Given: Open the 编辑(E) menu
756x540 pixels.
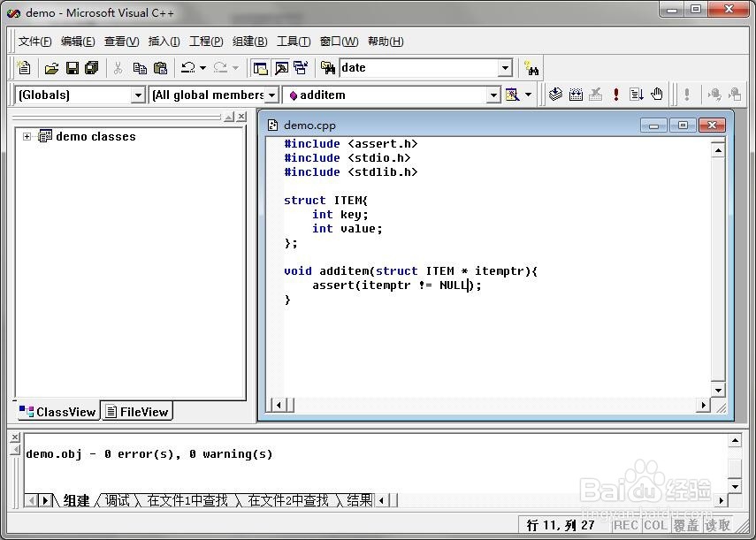Looking at the screenshot, I should pyautogui.click(x=78, y=42).
